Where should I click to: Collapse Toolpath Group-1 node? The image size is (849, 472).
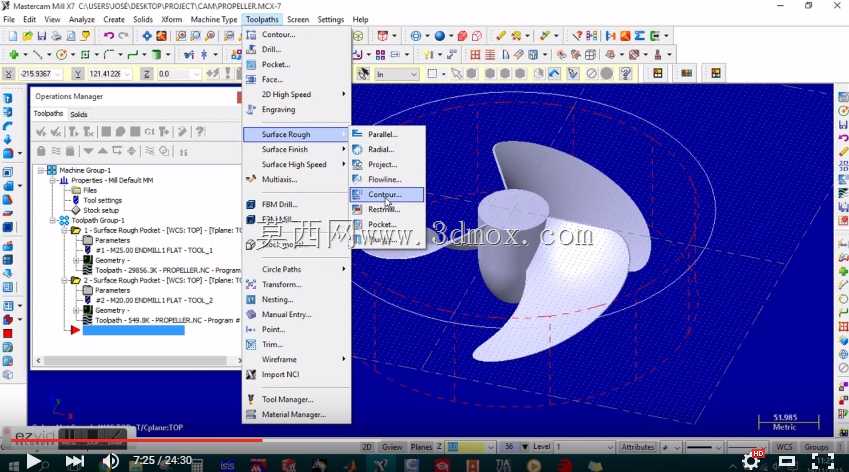(x=53, y=220)
